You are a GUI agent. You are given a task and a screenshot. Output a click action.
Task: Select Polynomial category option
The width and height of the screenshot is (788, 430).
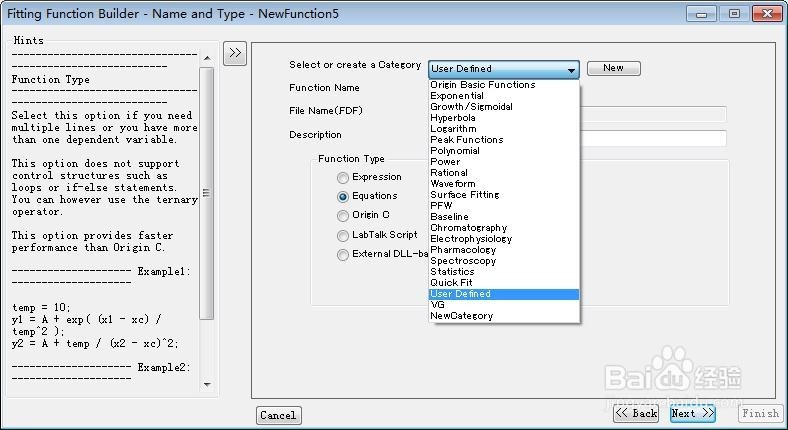pos(504,151)
